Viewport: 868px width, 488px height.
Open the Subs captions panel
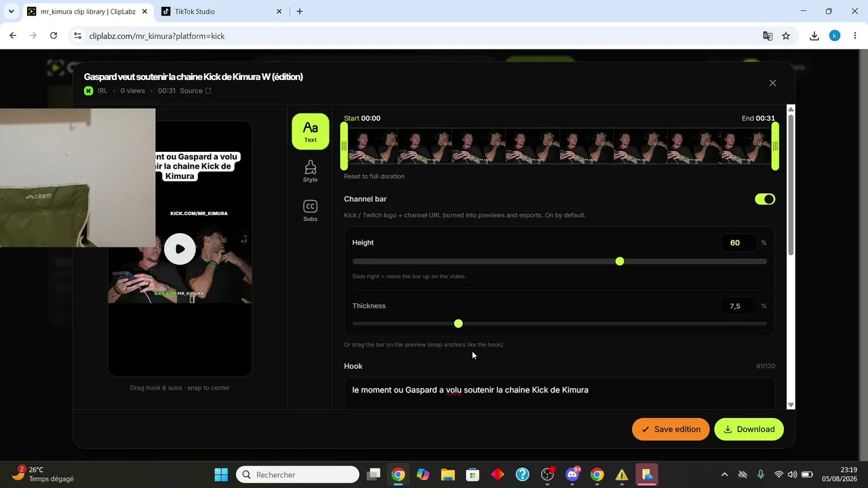[x=311, y=210]
